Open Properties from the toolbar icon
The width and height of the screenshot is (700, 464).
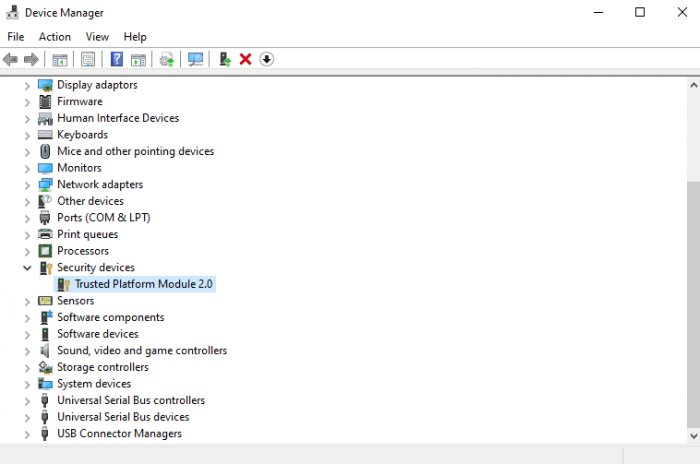[88, 59]
